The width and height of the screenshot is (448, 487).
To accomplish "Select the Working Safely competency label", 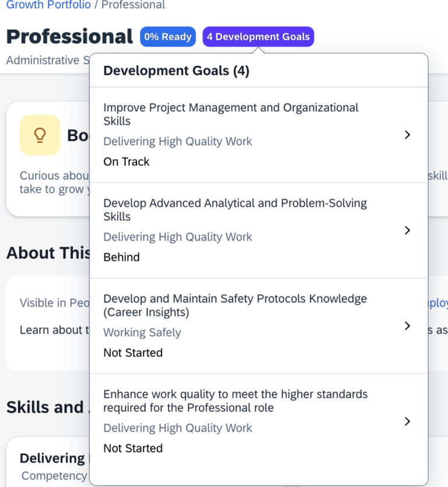I will pos(142,332).
